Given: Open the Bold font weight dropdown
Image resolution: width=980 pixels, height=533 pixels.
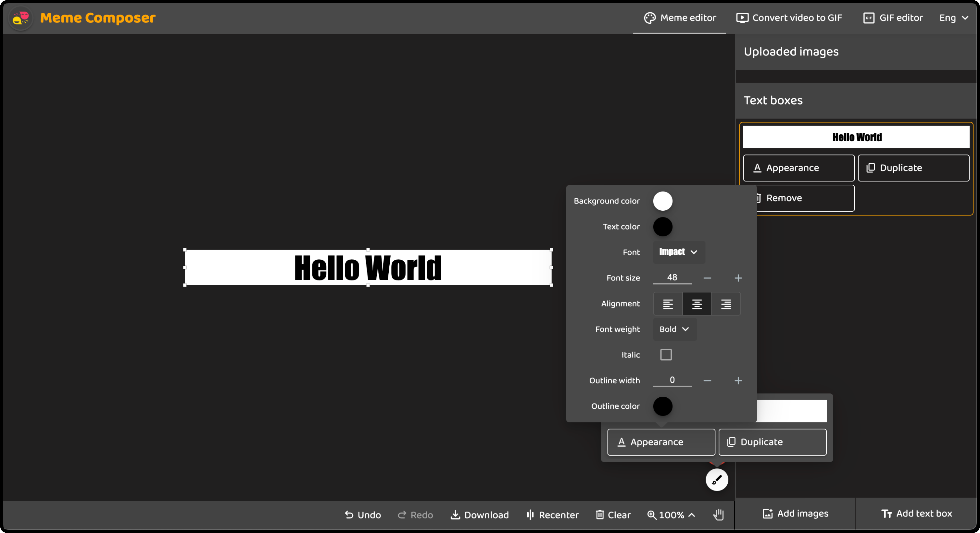Looking at the screenshot, I should pyautogui.click(x=674, y=329).
